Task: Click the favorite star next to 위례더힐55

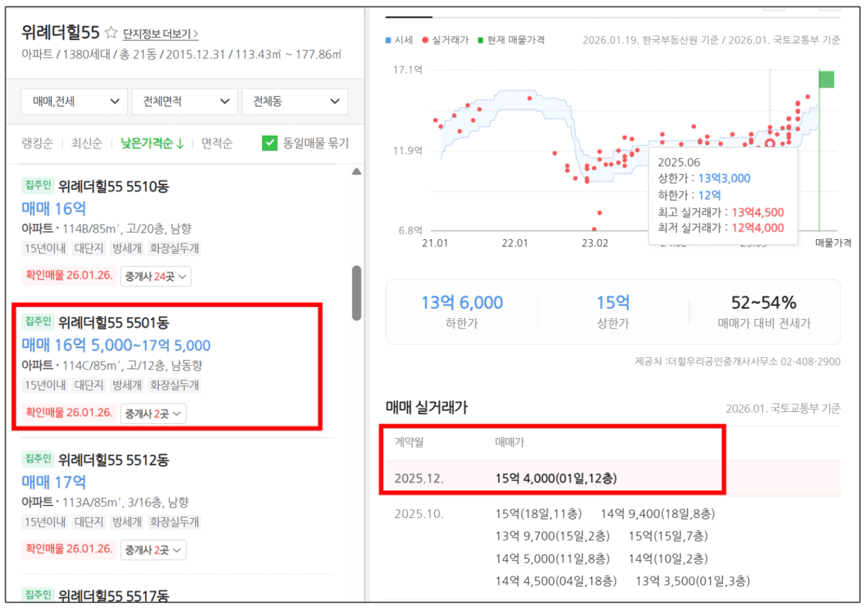Action: click(x=111, y=33)
